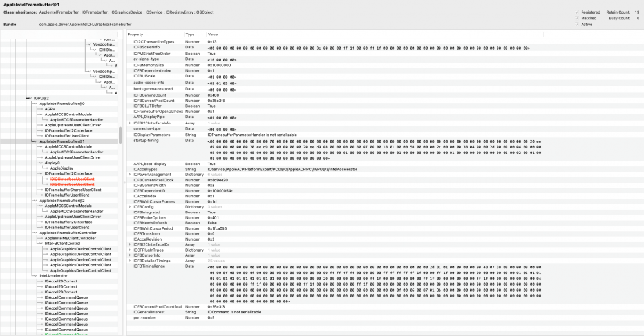Select the IntelAccelerator tree entry
The image size is (644, 336).
coord(53,276)
